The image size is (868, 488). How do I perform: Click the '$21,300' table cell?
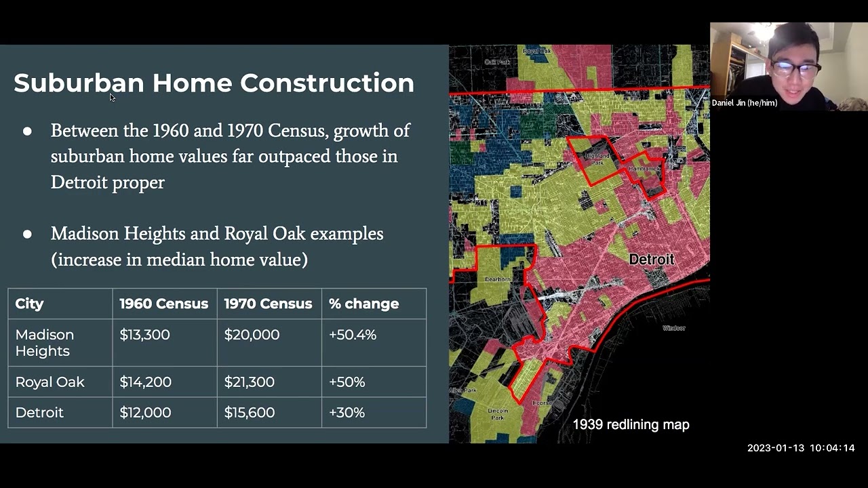[x=269, y=382]
